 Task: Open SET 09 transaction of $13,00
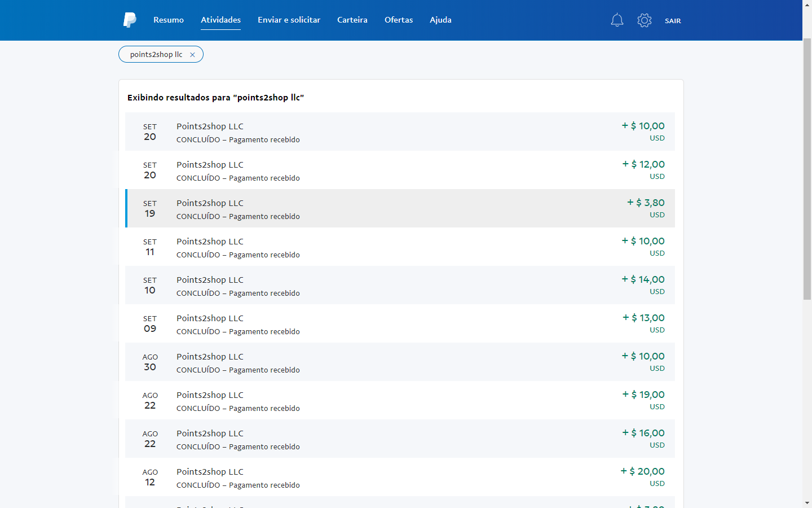pyautogui.click(x=400, y=323)
